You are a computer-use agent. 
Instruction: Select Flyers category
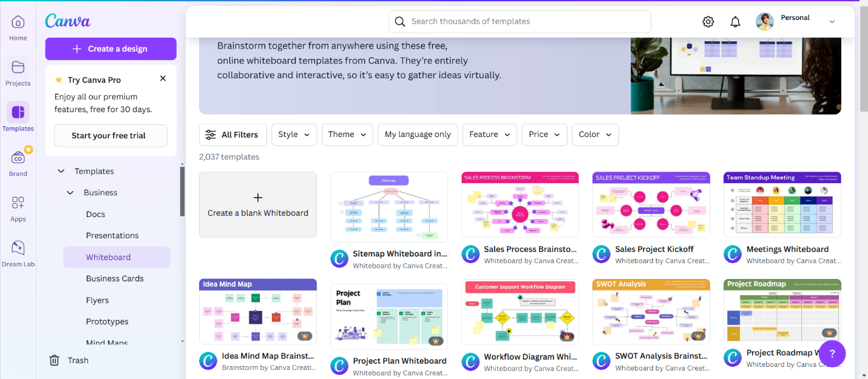click(x=97, y=300)
